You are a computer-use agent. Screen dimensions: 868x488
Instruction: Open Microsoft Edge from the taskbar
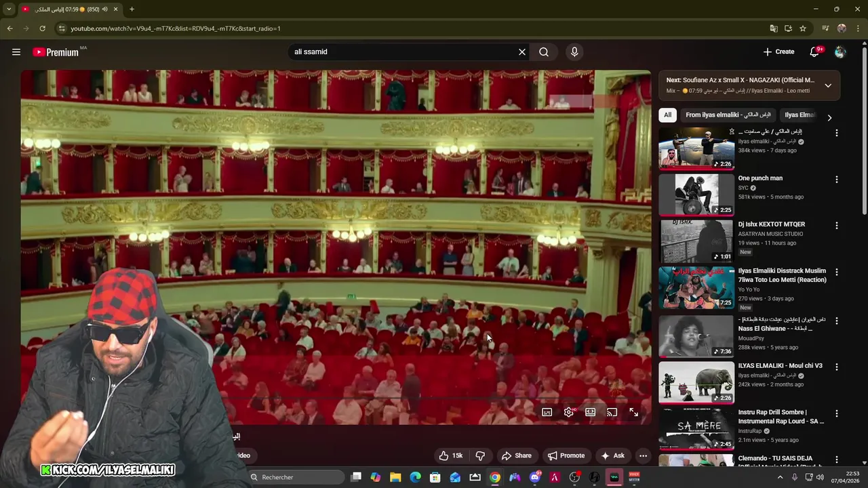(x=415, y=477)
